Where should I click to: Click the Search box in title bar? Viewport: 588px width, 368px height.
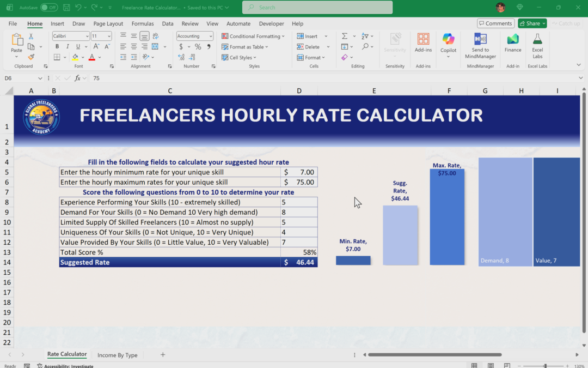[317, 8]
